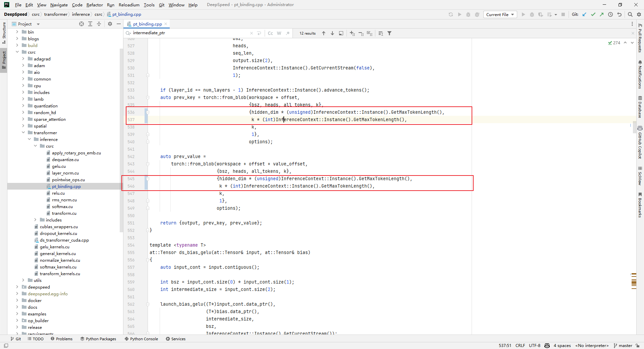Enable Regex search option

point(288,33)
